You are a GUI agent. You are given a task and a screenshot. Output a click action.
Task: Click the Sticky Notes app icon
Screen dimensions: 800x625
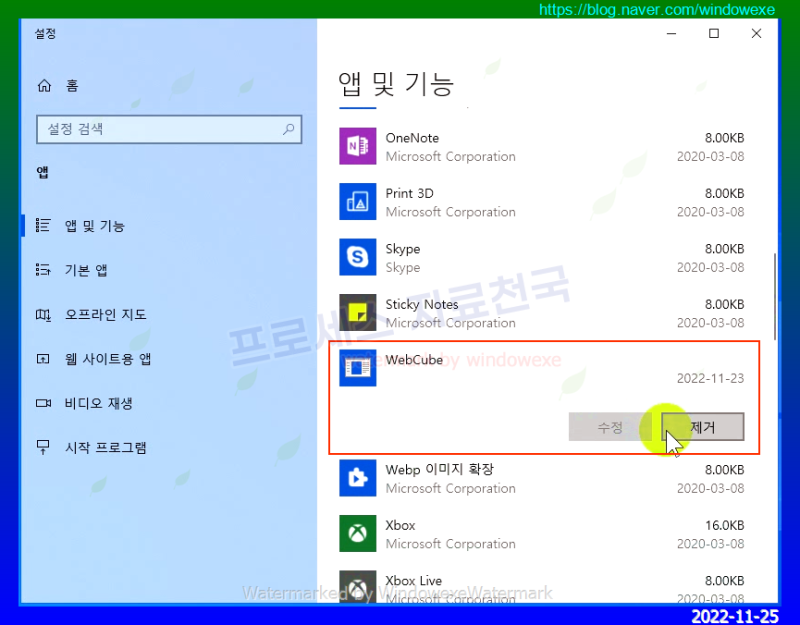358,312
